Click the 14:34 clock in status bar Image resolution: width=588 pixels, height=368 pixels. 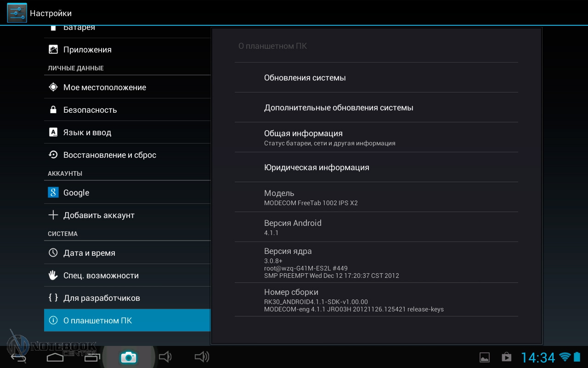pyautogui.click(x=537, y=357)
